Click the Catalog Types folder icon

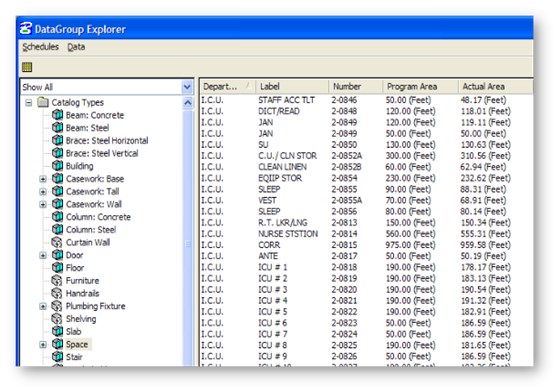43,102
